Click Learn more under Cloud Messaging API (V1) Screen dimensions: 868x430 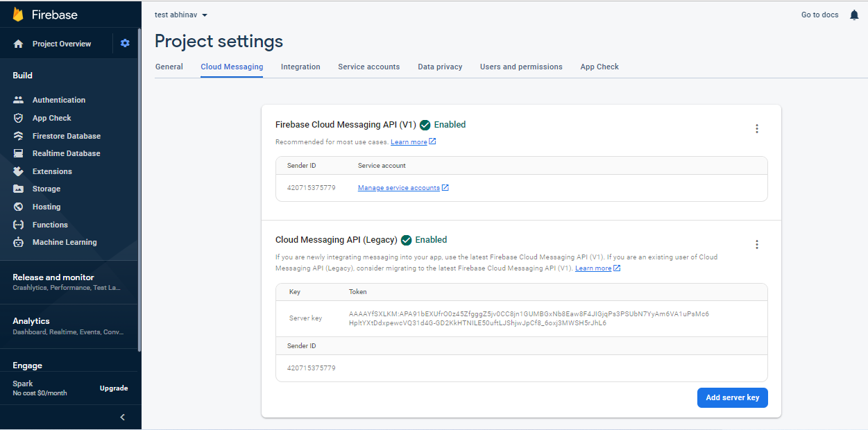tap(409, 142)
